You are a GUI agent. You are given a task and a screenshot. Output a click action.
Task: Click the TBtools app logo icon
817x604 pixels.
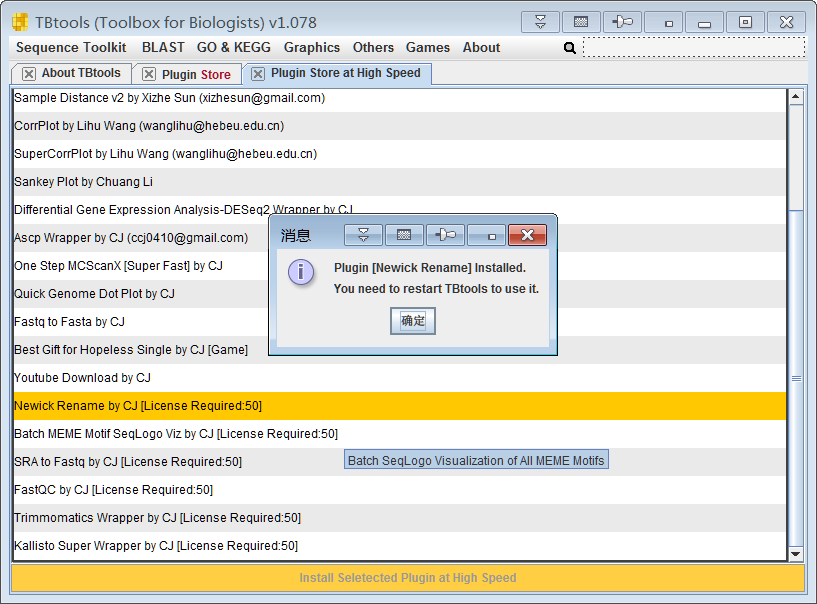pyautogui.click(x=20, y=22)
